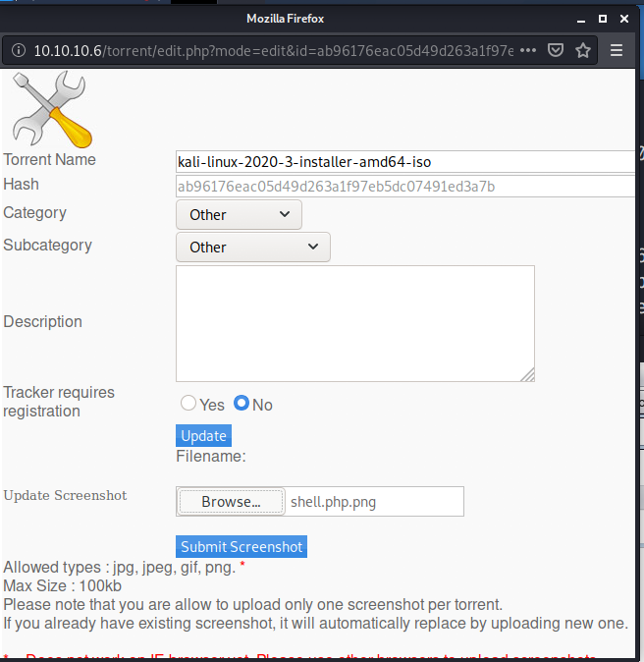Close the Mozilla Firefox window

[624, 19]
